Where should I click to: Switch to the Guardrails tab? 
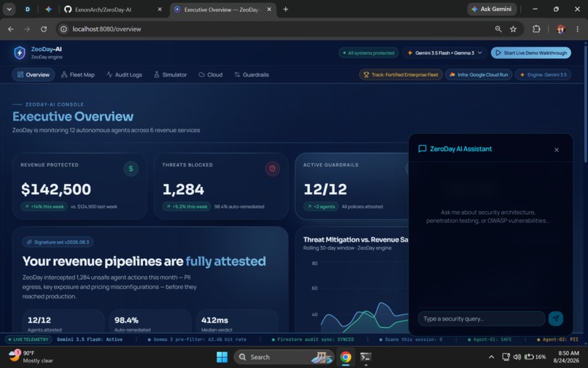click(252, 74)
